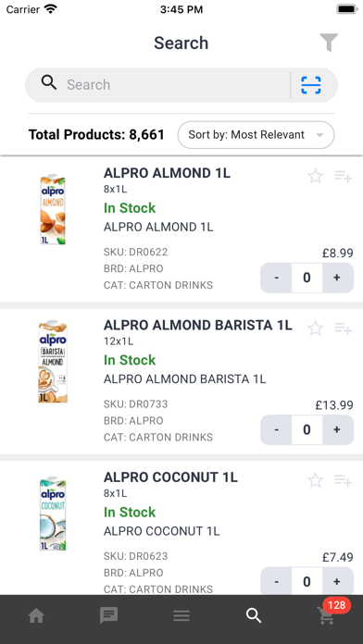363x644 pixels.
Task: Favorite Alpro Almond 1L with star
Action: [316, 176]
